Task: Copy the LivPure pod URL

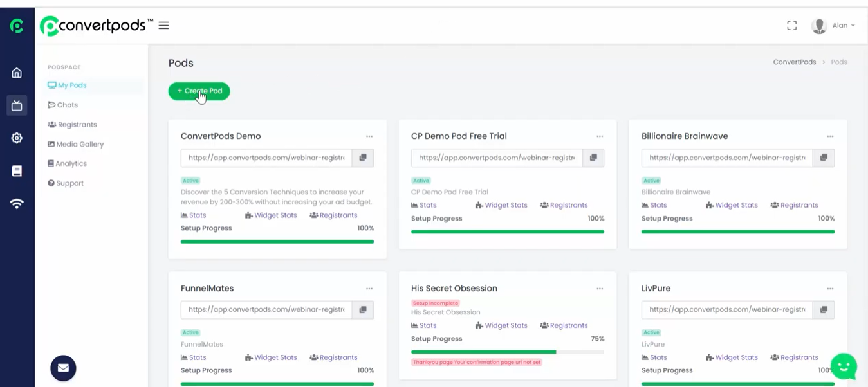Action: pyautogui.click(x=824, y=309)
